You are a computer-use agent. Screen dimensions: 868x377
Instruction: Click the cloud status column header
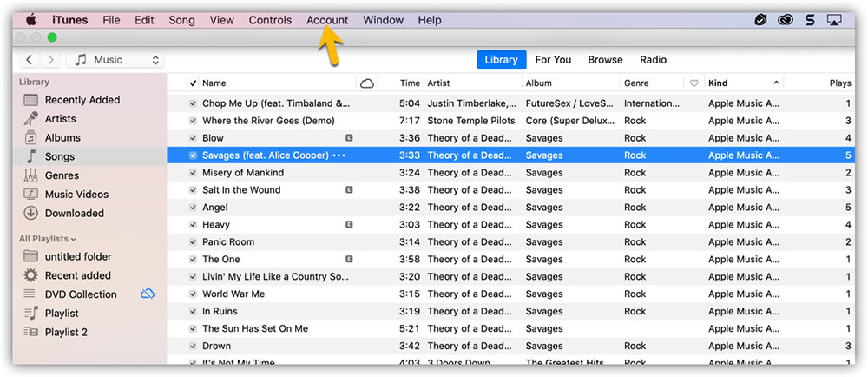(x=367, y=83)
